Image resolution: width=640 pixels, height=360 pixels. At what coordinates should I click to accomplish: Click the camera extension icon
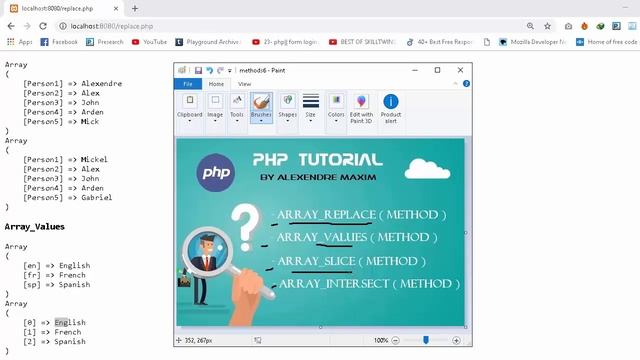(568, 26)
